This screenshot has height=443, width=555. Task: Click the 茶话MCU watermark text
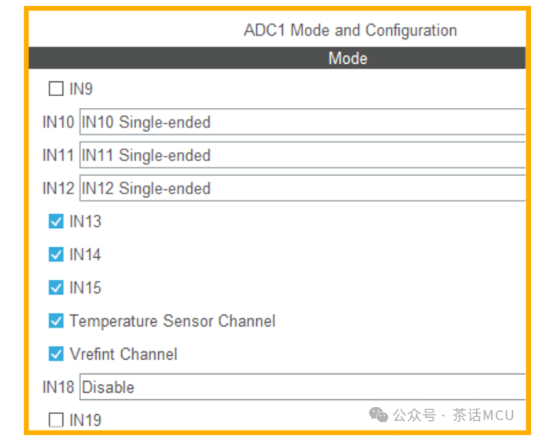[483, 415]
